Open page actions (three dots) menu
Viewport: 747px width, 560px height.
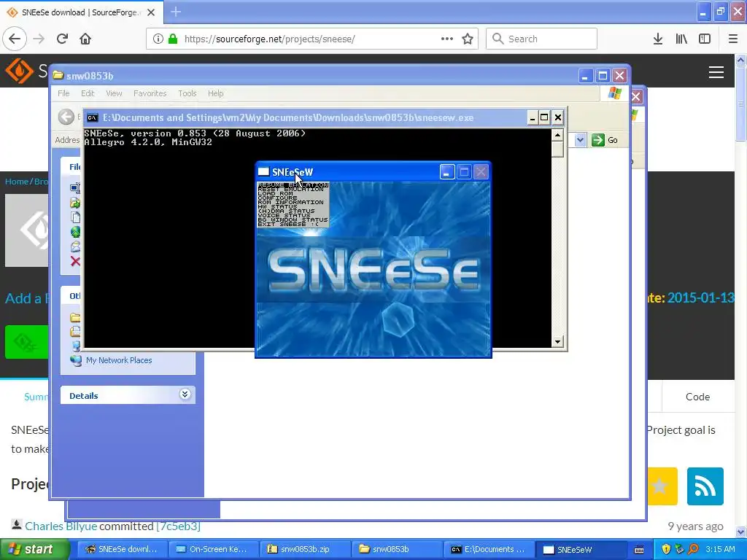click(x=447, y=39)
